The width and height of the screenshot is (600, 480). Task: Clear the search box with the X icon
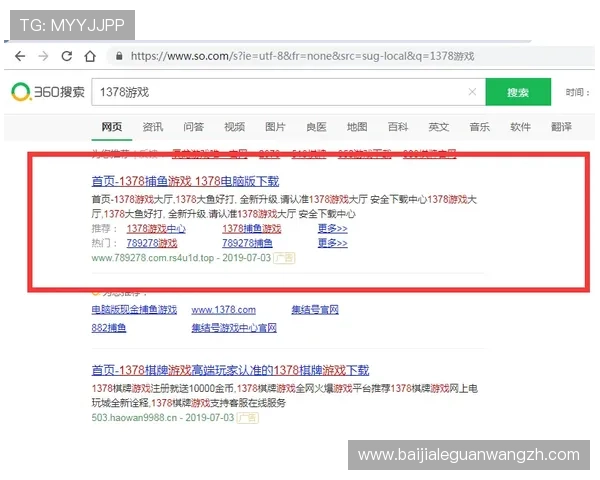pyautogui.click(x=472, y=92)
